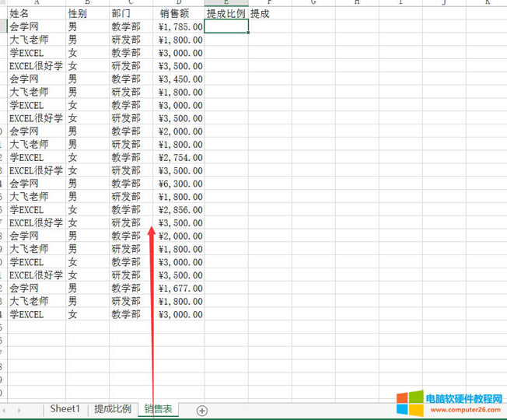
Task: Click the add new sheet plus icon
Action: [202, 410]
